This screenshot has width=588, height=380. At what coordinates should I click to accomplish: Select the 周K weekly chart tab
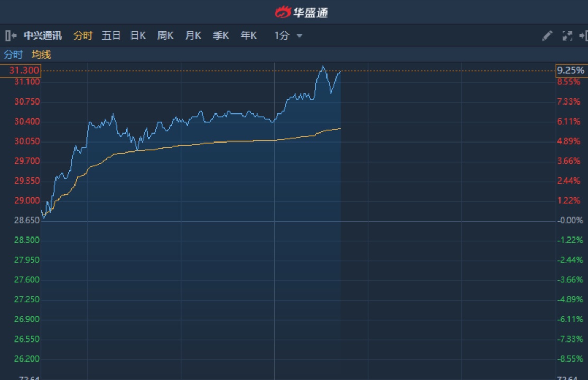165,36
